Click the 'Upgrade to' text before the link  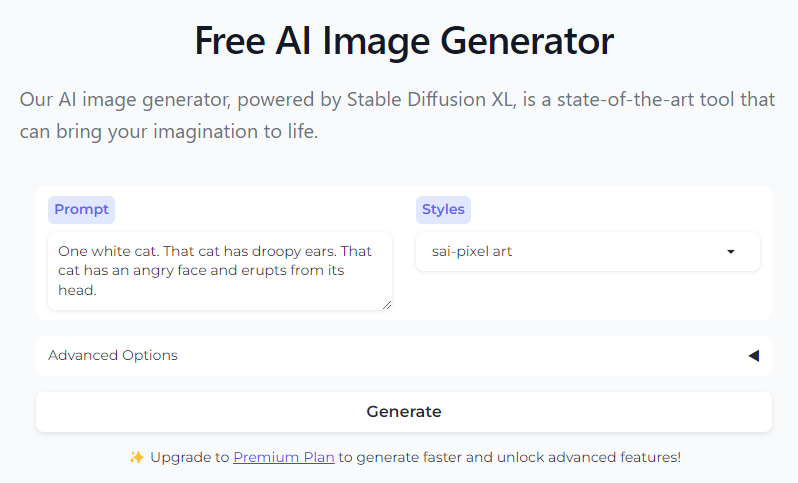point(189,457)
